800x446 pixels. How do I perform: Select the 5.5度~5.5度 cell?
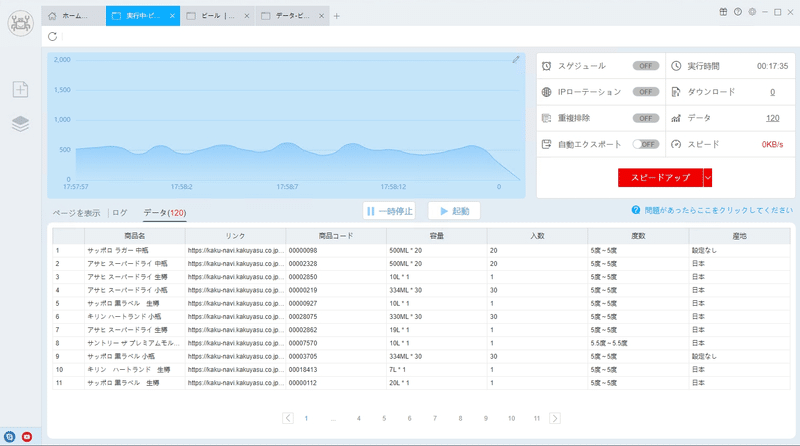(638, 343)
